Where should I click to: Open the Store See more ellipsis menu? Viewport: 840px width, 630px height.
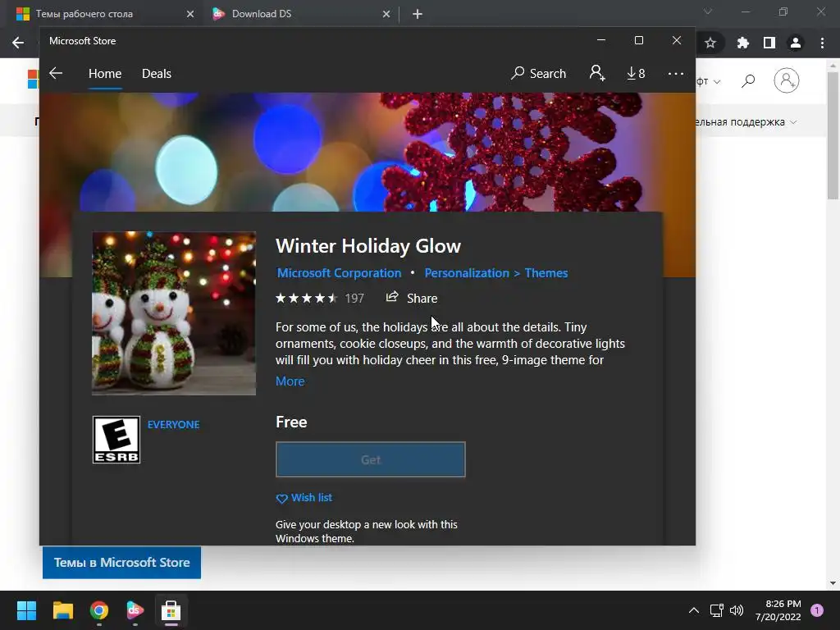(x=676, y=73)
